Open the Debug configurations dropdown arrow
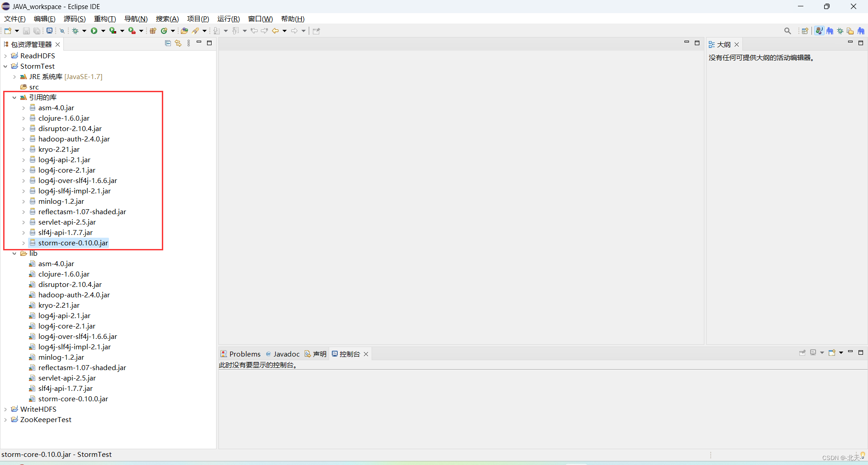The width and height of the screenshot is (868, 465). point(84,31)
